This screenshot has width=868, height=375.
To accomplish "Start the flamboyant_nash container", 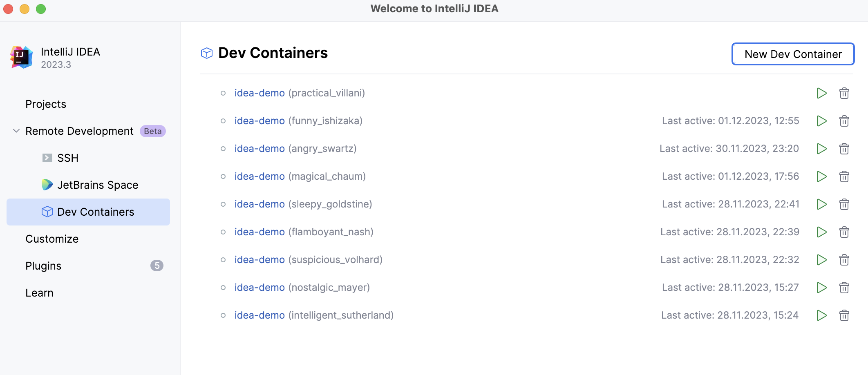I will pos(821,232).
